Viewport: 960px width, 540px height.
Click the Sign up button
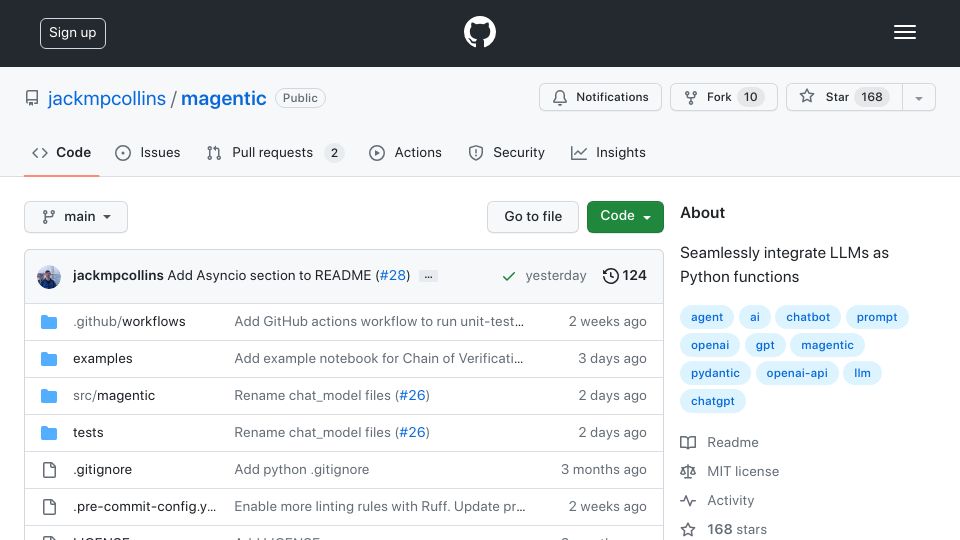tap(73, 33)
